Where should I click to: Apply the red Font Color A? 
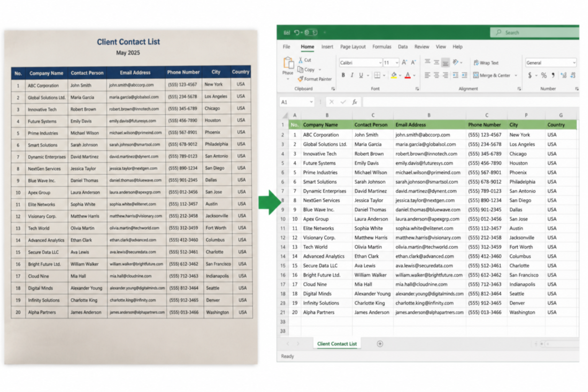pos(408,75)
